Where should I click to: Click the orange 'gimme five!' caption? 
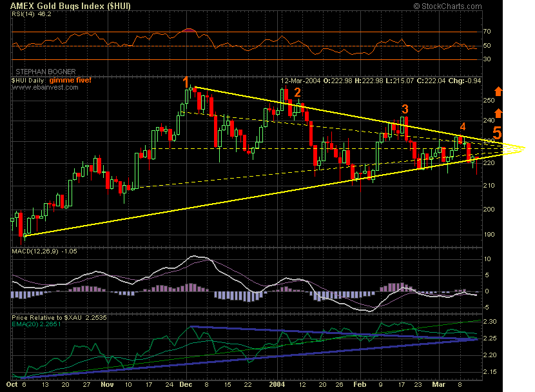[x=70, y=80]
